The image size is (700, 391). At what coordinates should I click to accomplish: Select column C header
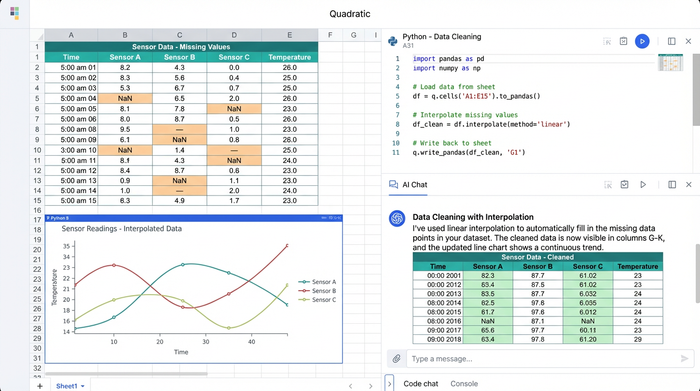pyautogui.click(x=179, y=35)
